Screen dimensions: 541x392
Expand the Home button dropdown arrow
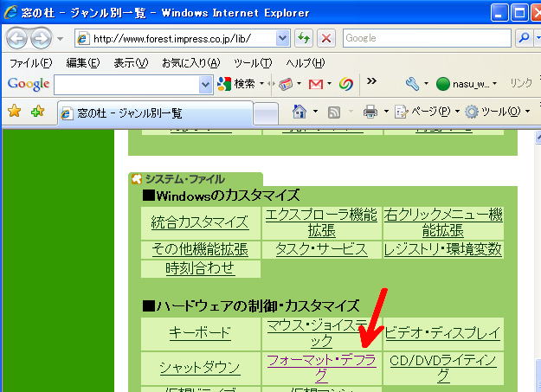tap(315, 111)
